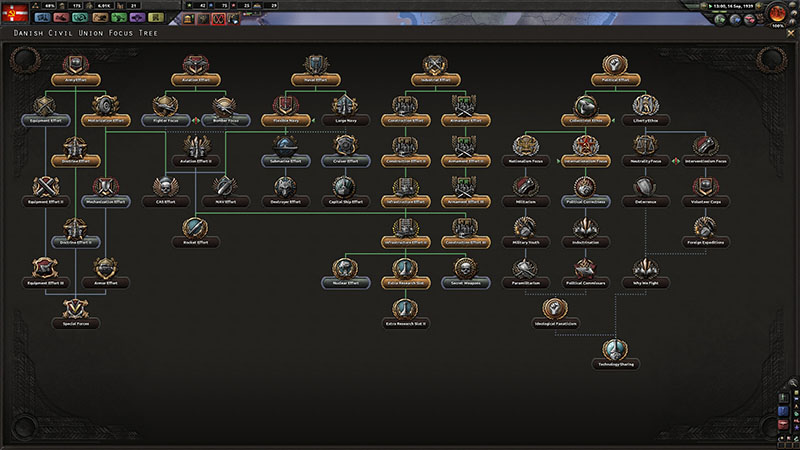Choose the Collectivist Ethos focus

(x=586, y=112)
